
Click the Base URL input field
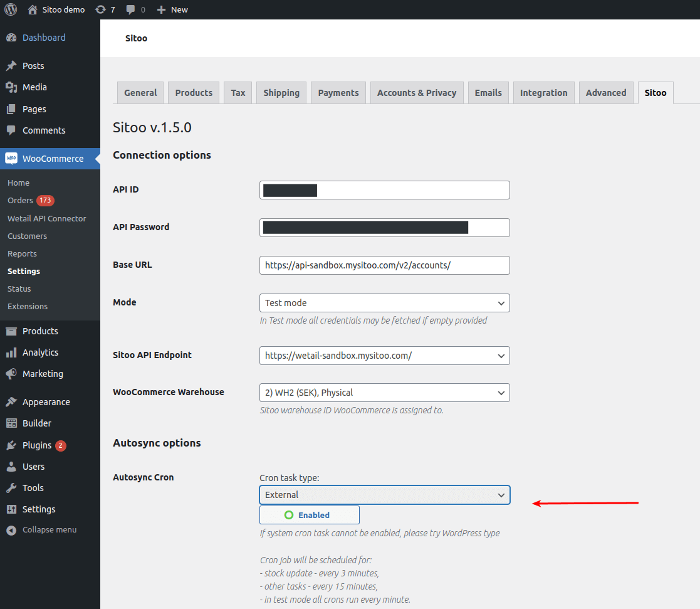click(384, 265)
